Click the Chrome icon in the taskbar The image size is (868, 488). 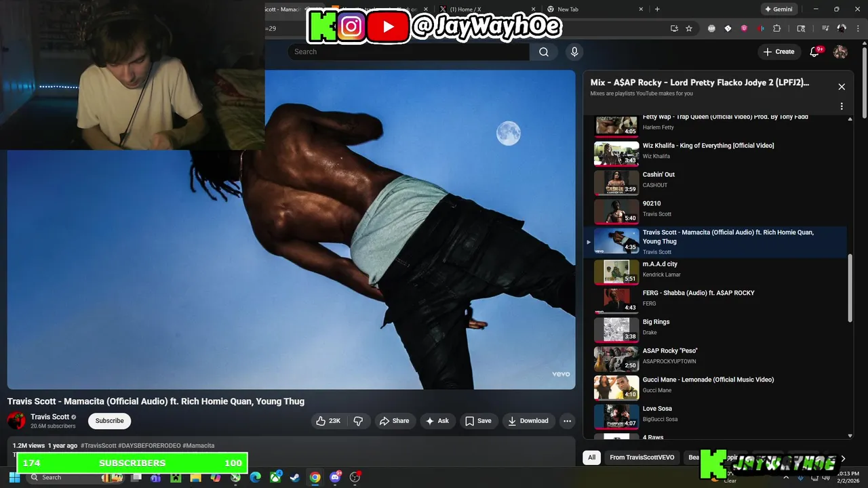coord(315,477)
